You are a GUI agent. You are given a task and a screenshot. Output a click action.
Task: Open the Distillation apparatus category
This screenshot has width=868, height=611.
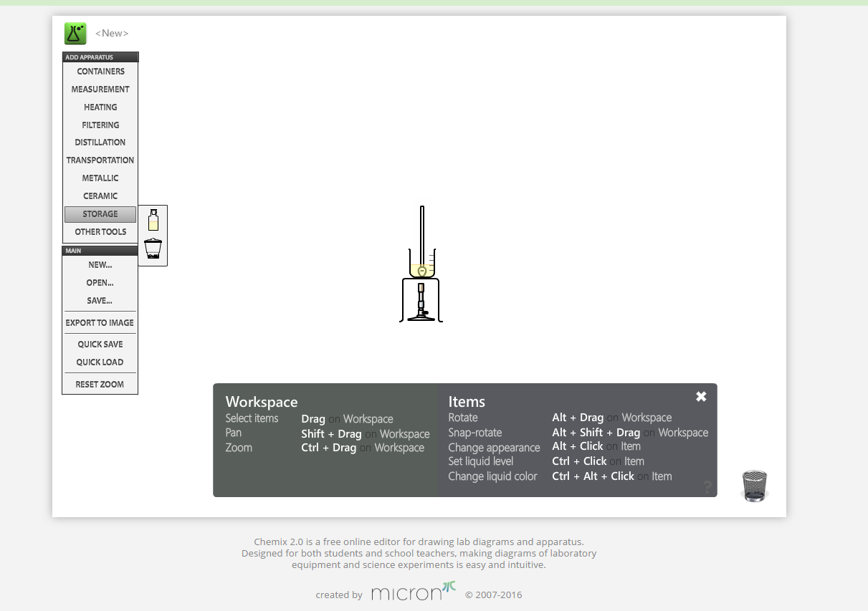point(100,143)
